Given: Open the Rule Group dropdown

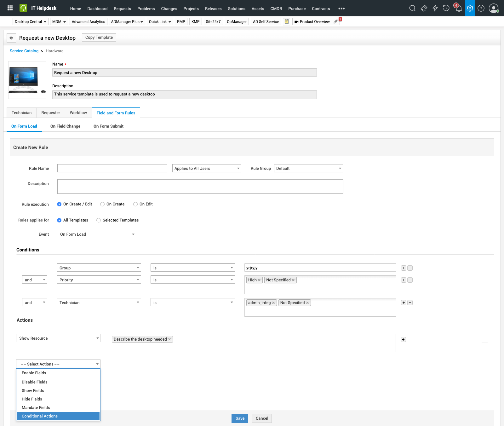Looking at the screenshot, I should point(308,168).
